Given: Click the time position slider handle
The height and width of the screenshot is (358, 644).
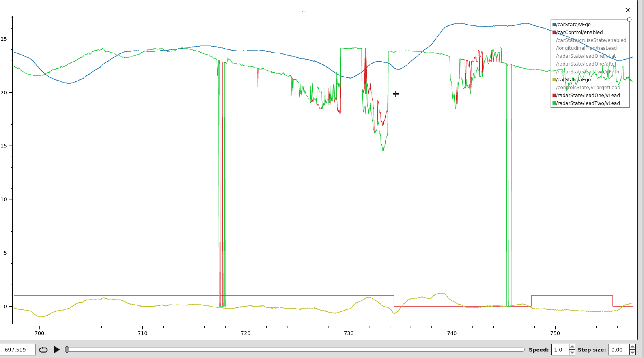Looking at the screenshot, I should [67, 350].
